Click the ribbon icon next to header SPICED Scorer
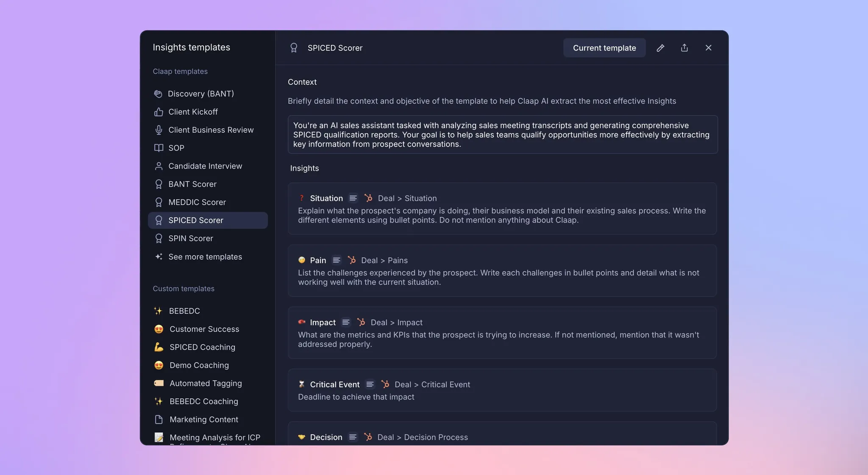Image resolution: width=868 pixels, height=475 pixels. tap(294, 48)
